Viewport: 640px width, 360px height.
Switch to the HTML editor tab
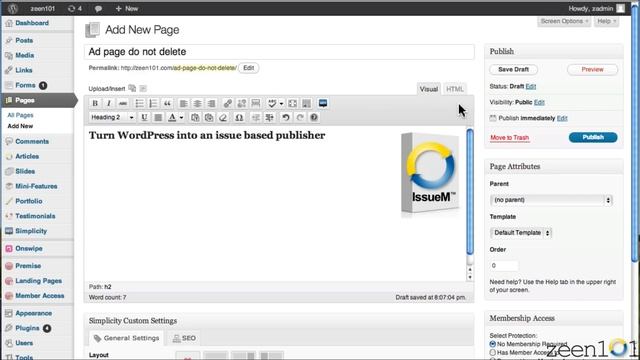point(454,89)
